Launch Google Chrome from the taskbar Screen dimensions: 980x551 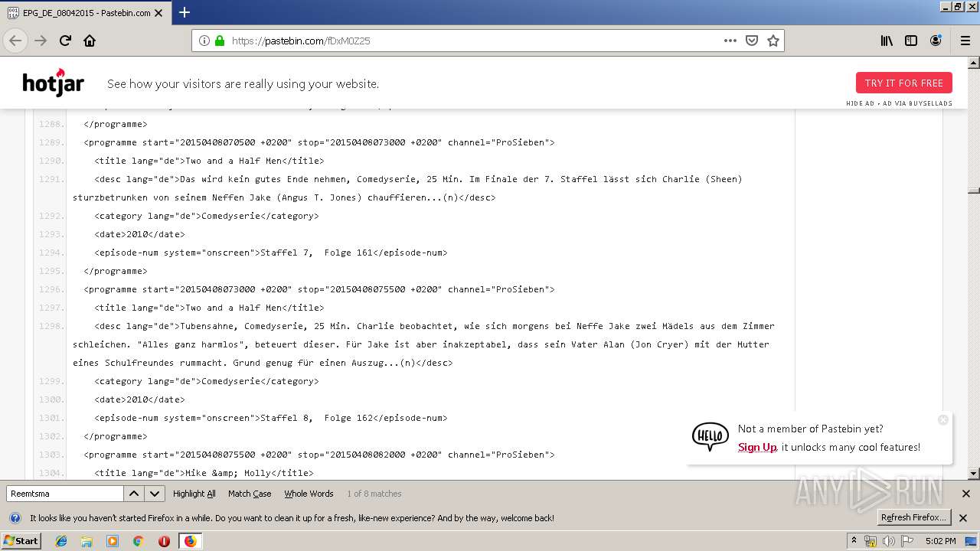tap(138, 541)
